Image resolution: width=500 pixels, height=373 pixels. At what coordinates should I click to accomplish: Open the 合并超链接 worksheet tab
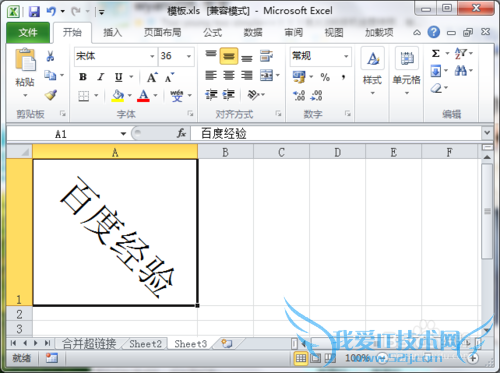[89, 344]
